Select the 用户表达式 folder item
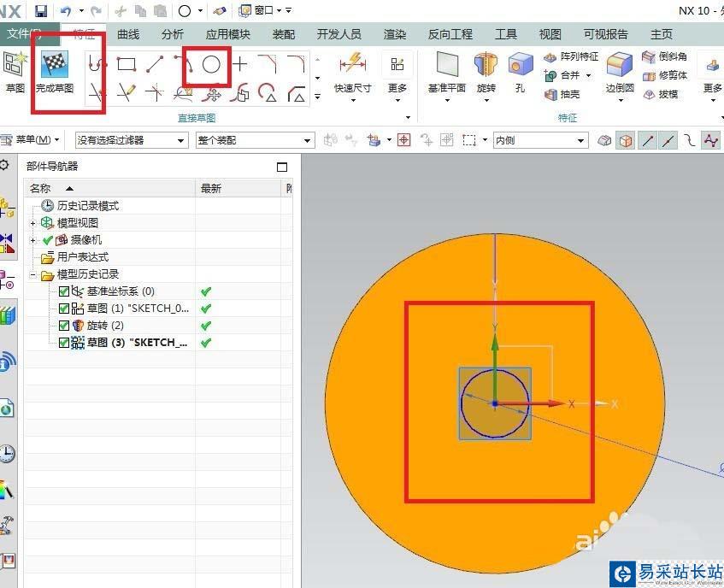This screenshot has height=588, width=724. tap(83, 257)
